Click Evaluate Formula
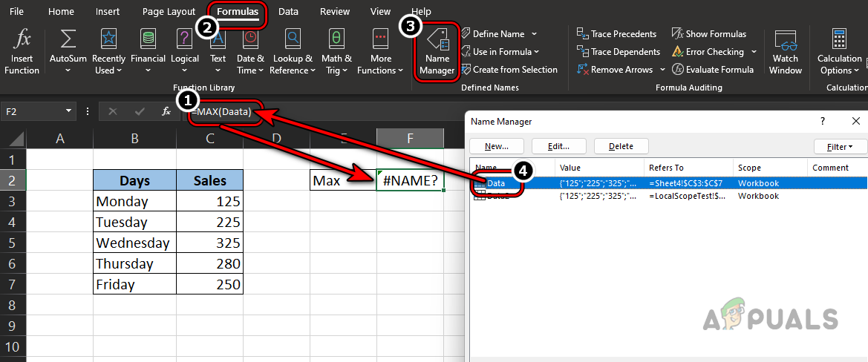The image size is (868, 362). 713,69
